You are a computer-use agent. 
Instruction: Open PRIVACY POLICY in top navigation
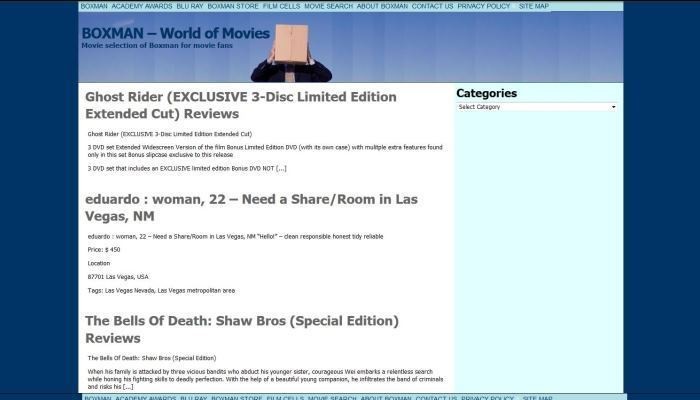(483, 6)
